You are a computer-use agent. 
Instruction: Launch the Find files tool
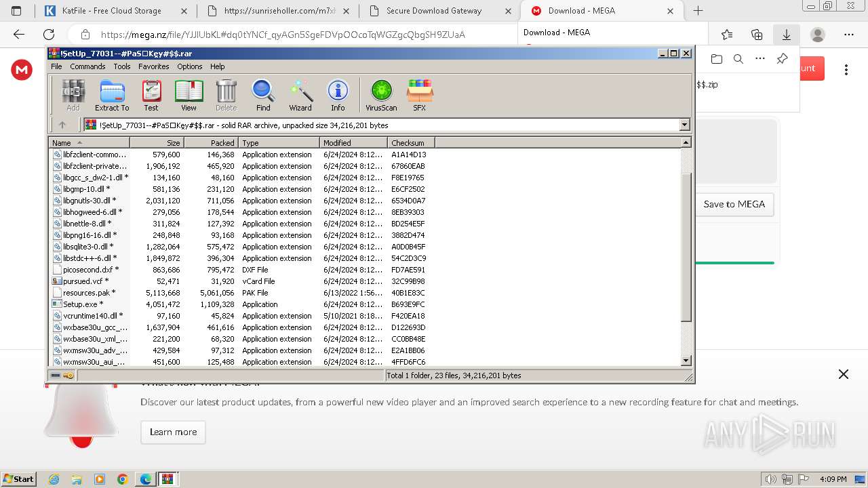(263, 95)
